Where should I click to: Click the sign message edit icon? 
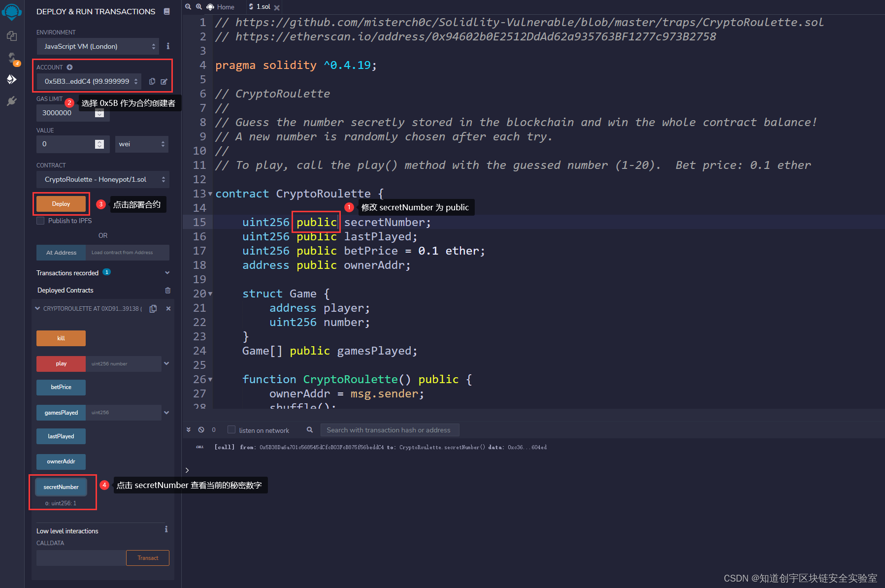(164, 81)
